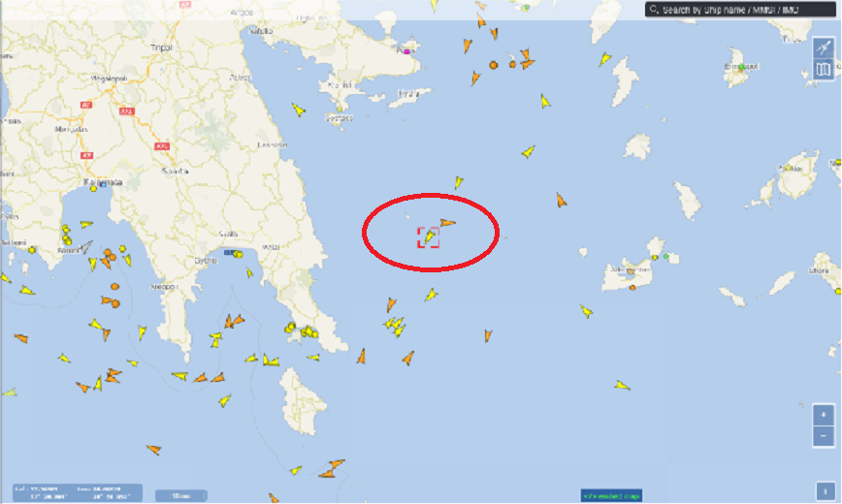Screen dimensions: 842x504
Task: Click the latitude longitude coordinates display
Action: point(78,492)
